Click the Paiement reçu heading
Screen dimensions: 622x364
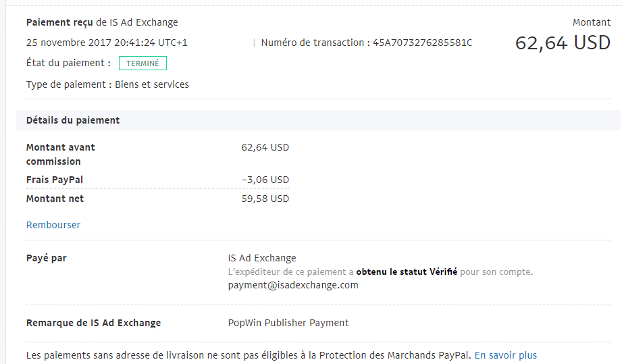59,22
